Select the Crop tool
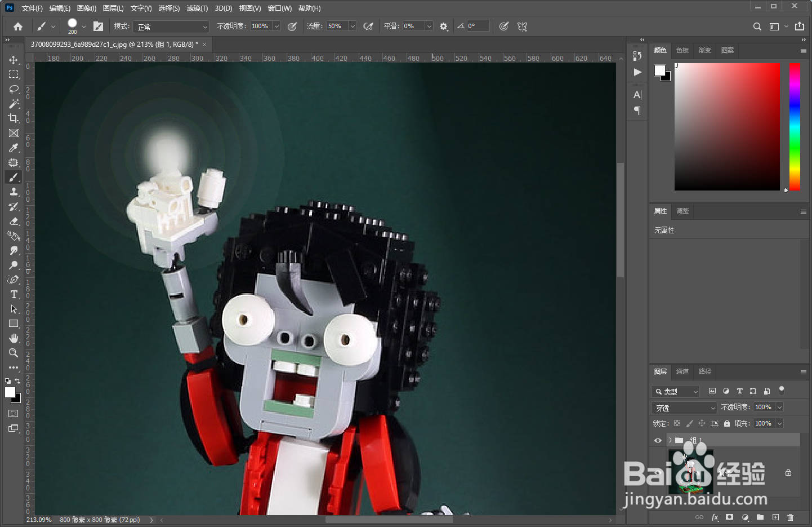Viewport: 812px width, 527px height. pyautogui.click(x=14, y=118)
